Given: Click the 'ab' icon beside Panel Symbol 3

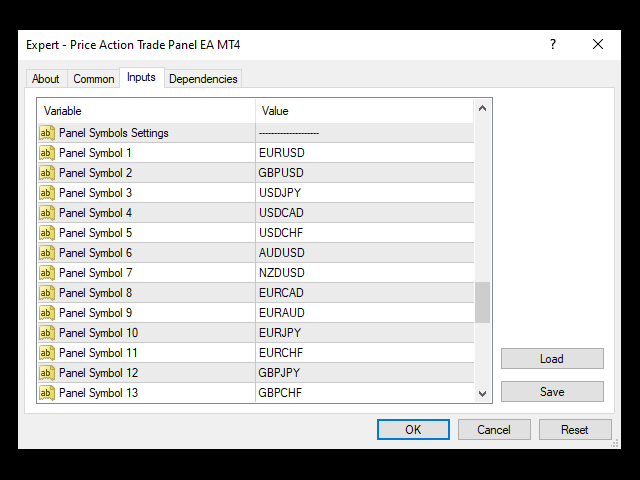Looking at the screenshot, I should pos(47,193).
